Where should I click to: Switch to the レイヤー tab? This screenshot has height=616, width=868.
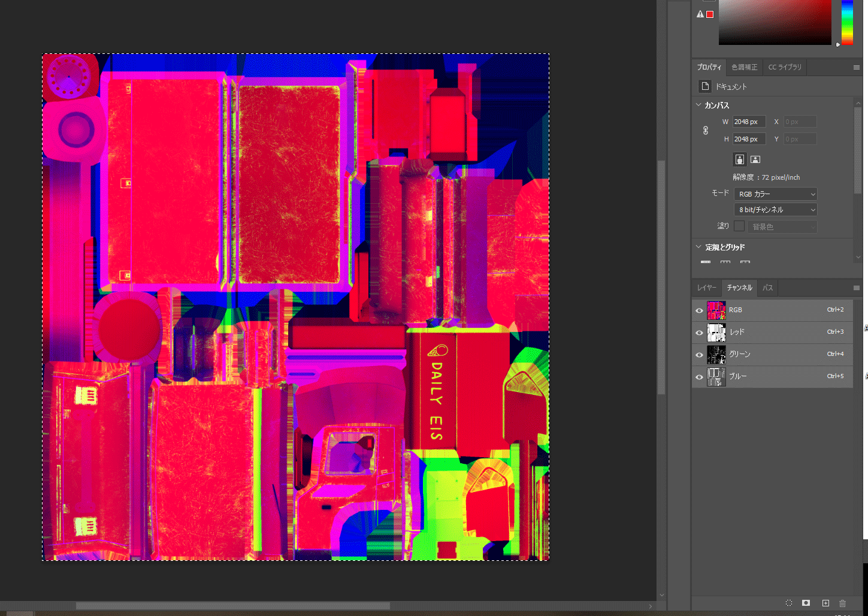(706, 288)
